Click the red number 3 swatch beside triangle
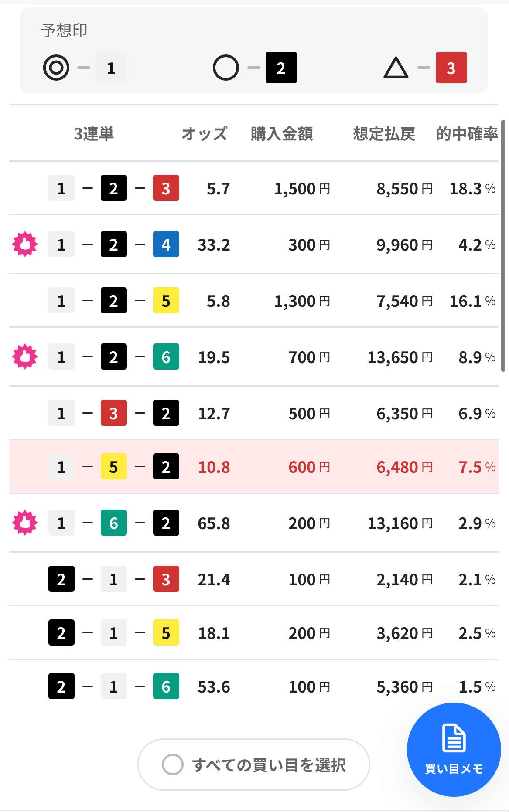 451,68
